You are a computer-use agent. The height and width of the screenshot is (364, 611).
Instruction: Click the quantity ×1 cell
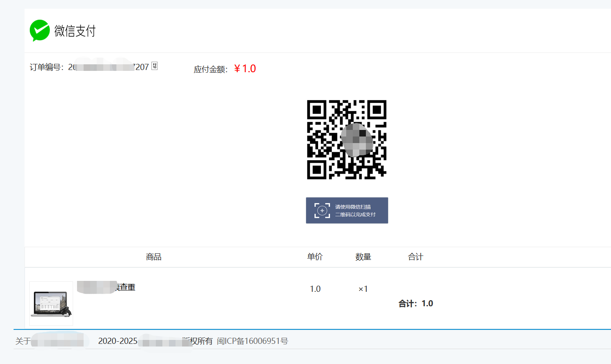pyautogui.click(x=363, y=289)
